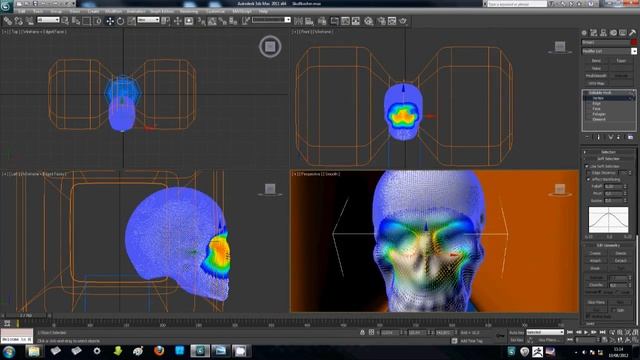Click Pin Stack icon below modifier stack

point(587,138)
